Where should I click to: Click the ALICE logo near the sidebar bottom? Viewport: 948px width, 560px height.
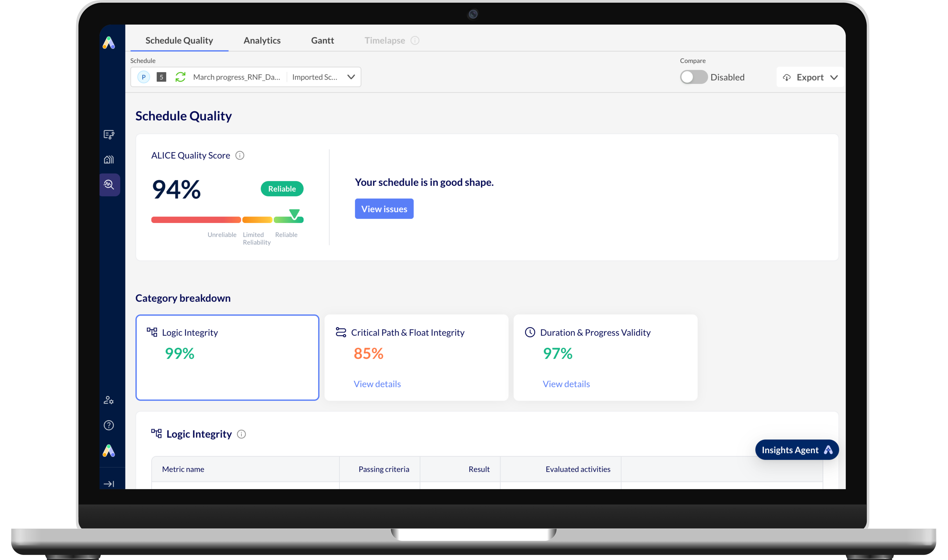click(109, 451)
